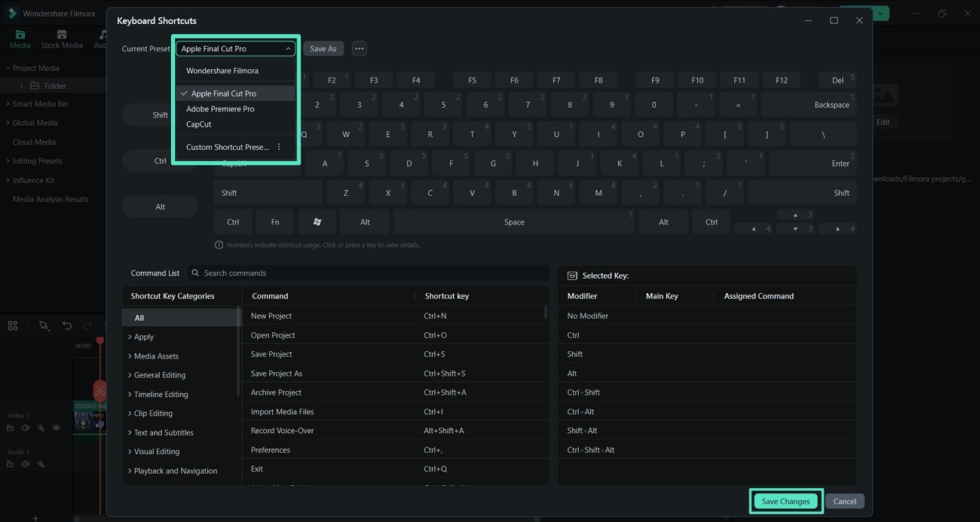The height and width of the screenshot is (522, 980).
Task: Switch to the Stock Media tab
Action: tap(62, 40)
